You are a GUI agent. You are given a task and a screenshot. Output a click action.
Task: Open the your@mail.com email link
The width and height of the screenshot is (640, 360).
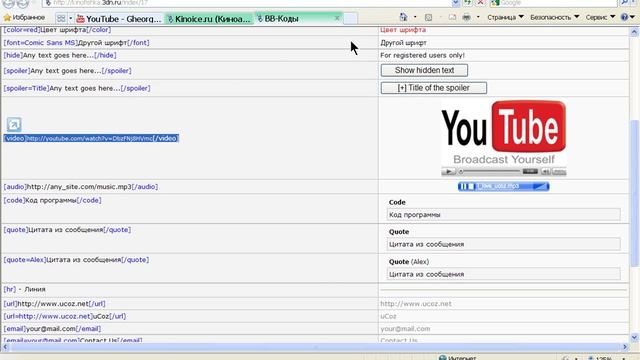405,329
